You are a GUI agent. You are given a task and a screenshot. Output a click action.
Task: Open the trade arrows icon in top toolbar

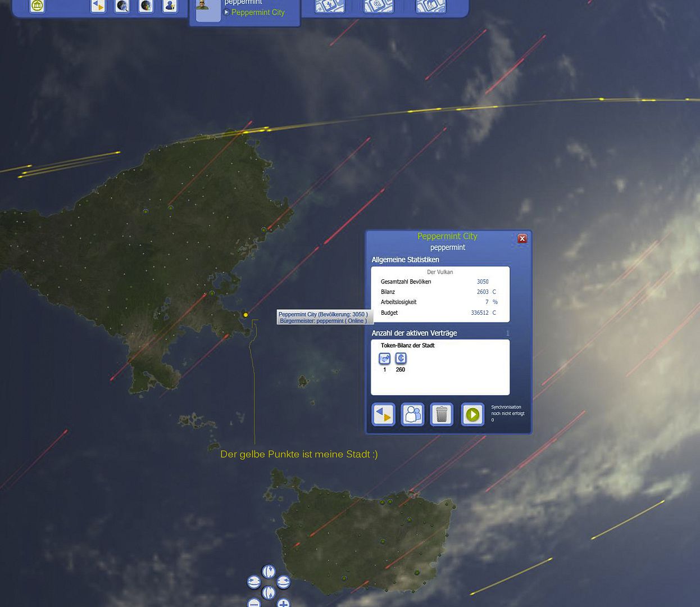(98, 6)
